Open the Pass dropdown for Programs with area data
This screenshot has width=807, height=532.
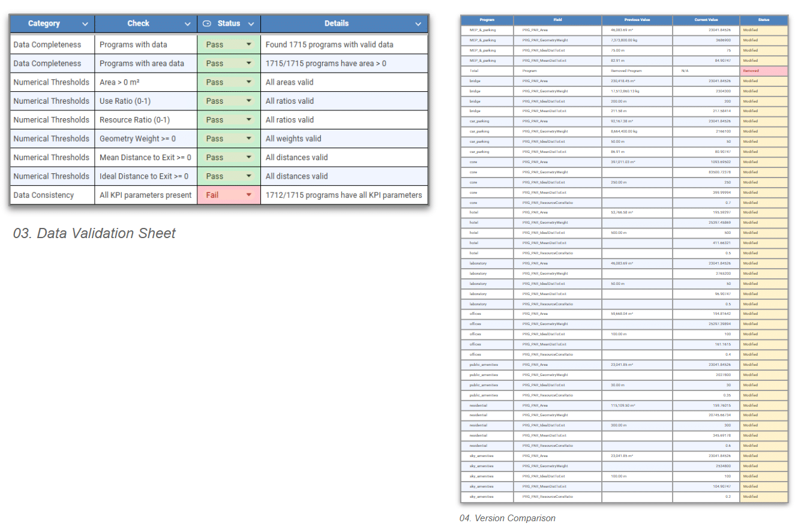coord(248,64)
